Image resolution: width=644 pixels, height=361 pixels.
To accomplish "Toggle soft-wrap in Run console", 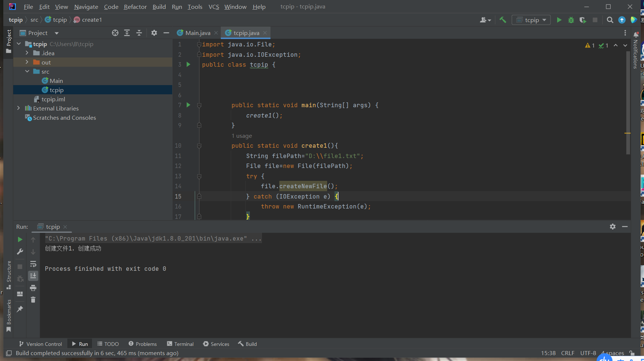I will coord(33,264).
